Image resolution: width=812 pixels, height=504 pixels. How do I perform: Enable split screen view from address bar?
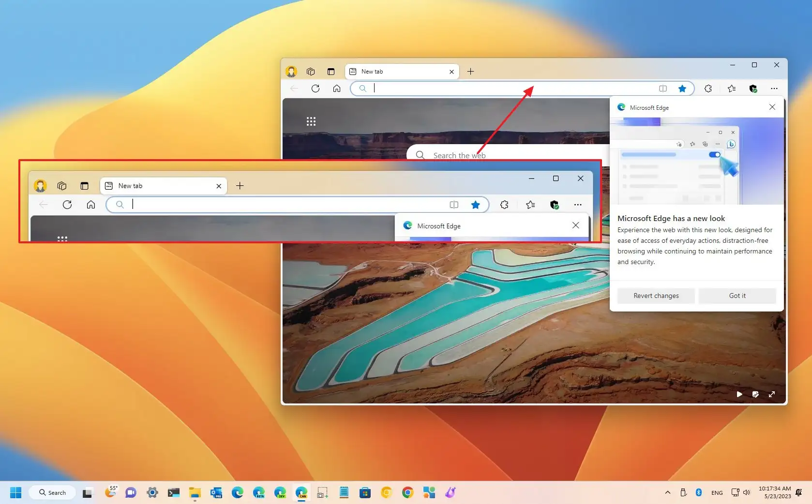point(453,205)
